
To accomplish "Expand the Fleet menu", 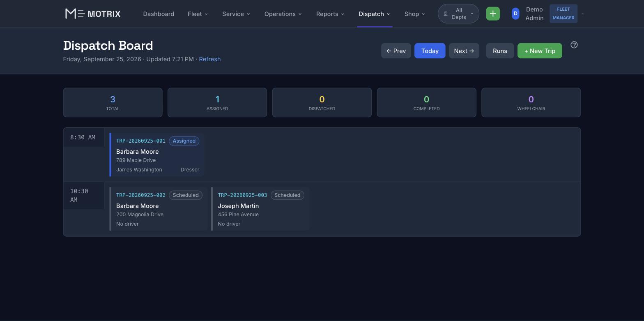I will 198,14.
